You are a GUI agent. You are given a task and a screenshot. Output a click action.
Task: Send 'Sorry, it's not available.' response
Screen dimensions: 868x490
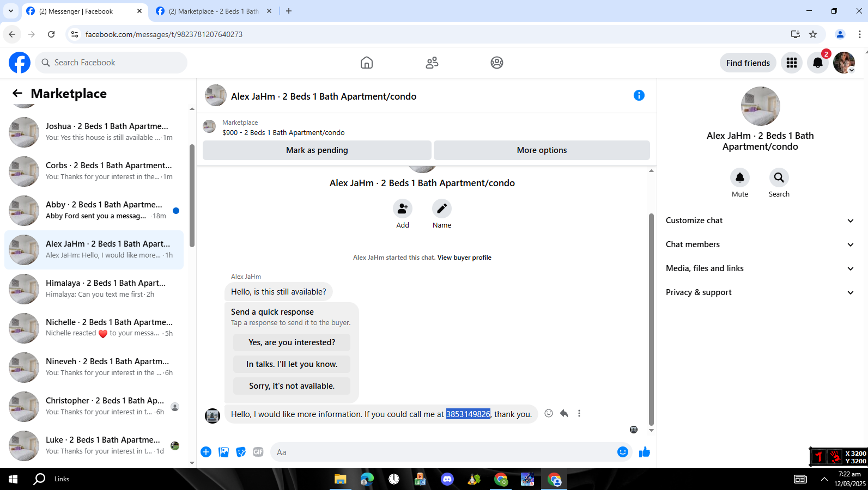click(292, 386)
